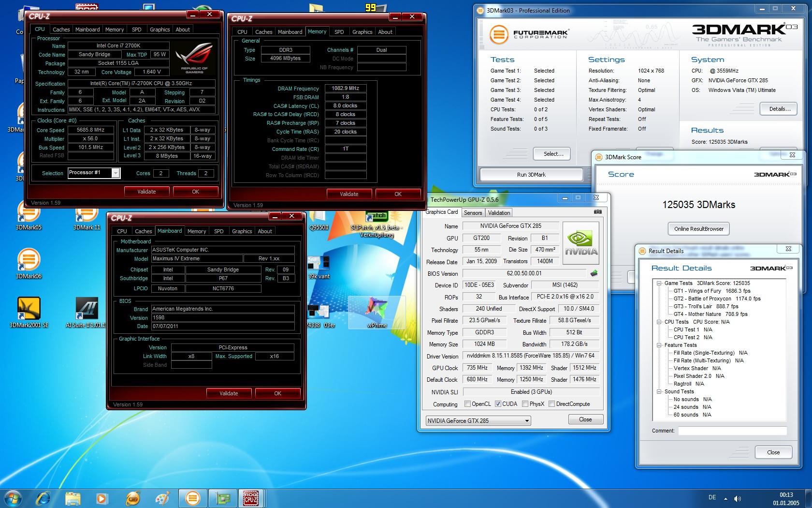Screen dimensions: 812x508
Task: Launch Internet Explorer from taskbar
Action: coord(43,498)
